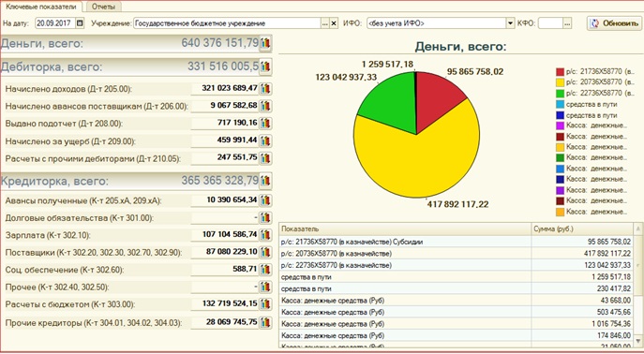
Task: Show chart for Начислено доходов (Д-т 205.00)
Action: (265, 88)
